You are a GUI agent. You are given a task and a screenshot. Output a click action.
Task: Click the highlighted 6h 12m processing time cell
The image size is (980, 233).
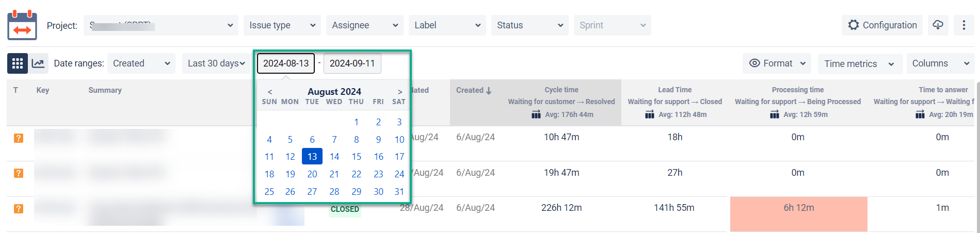click(x=798, y=208)
